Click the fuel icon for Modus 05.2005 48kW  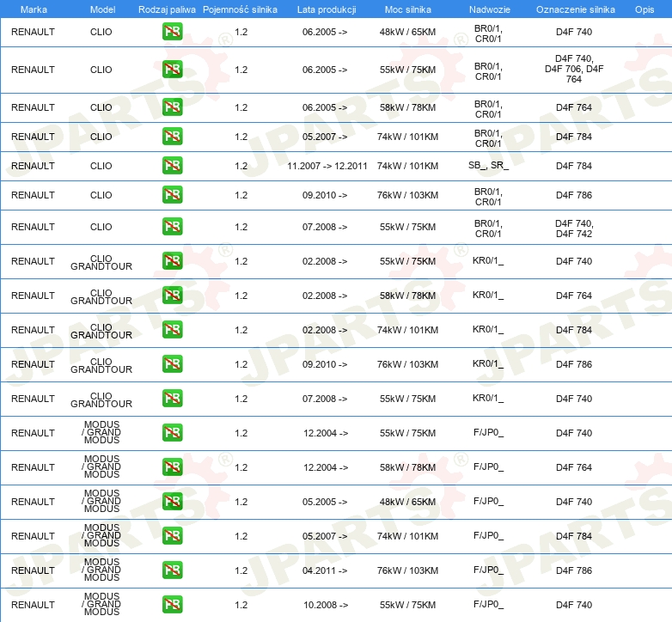(x=172, y=501)
